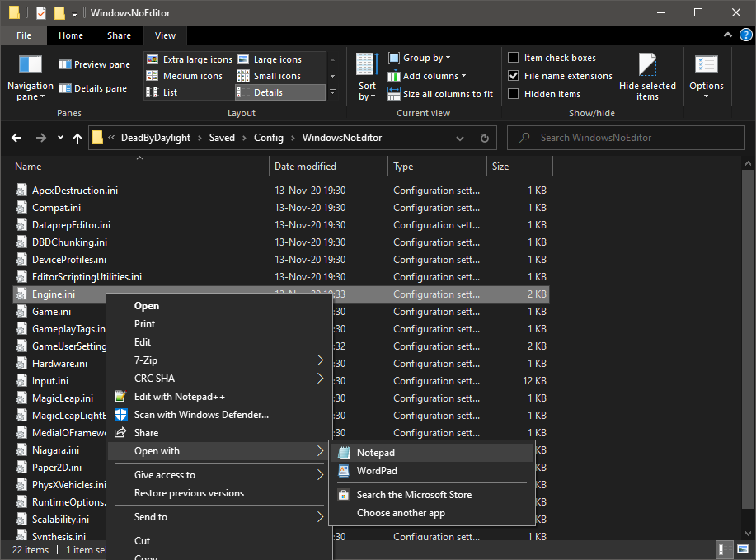Enable the Item check boxes option
Screen dimensions: 756x560
(x=514, y=58)
